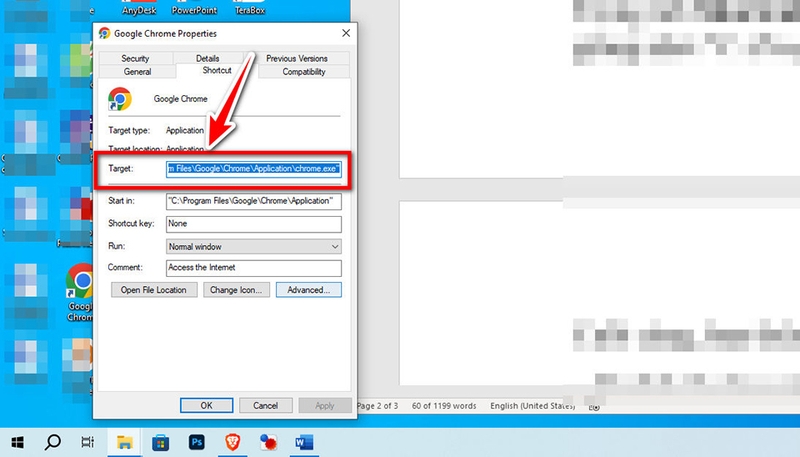Click the shortcut name Google Chrome field
This screenshot has width=800, height=457.
point(181,99)
